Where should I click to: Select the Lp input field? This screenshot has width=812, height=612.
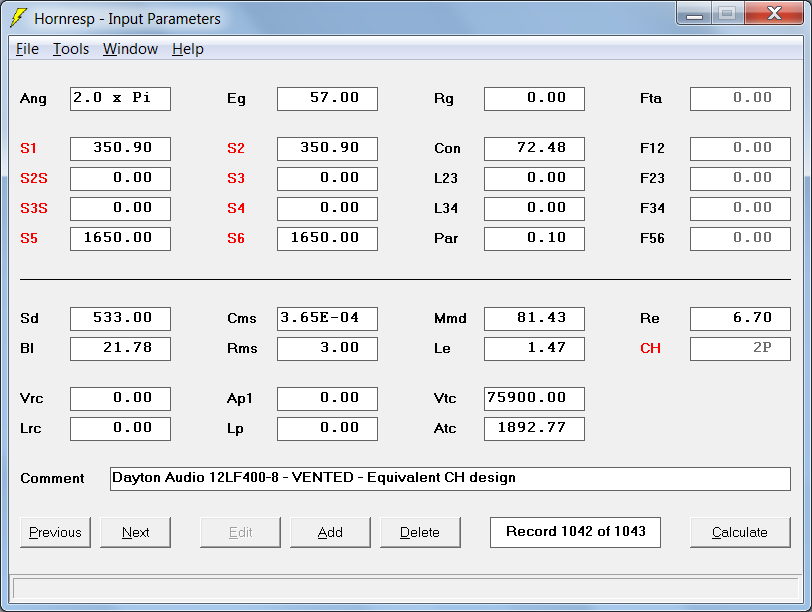click(327, 429)
